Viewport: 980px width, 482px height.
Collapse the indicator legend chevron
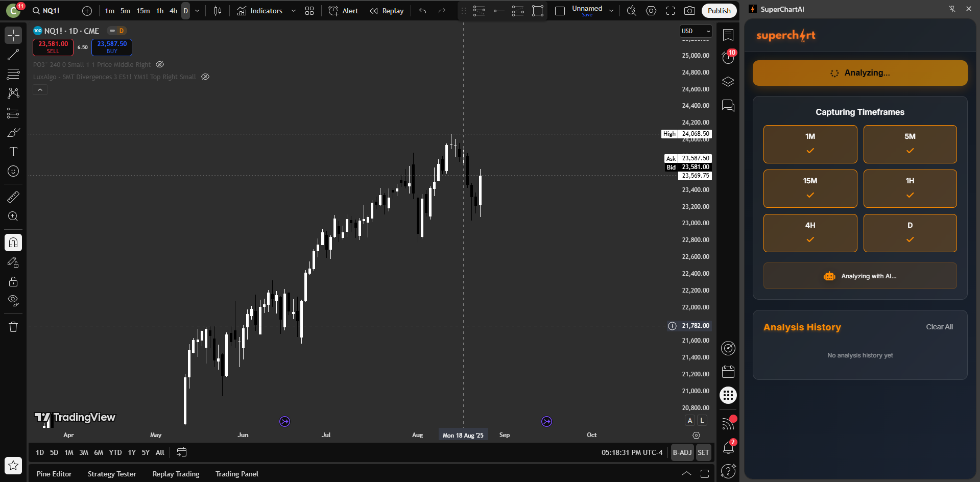(40, 89)
